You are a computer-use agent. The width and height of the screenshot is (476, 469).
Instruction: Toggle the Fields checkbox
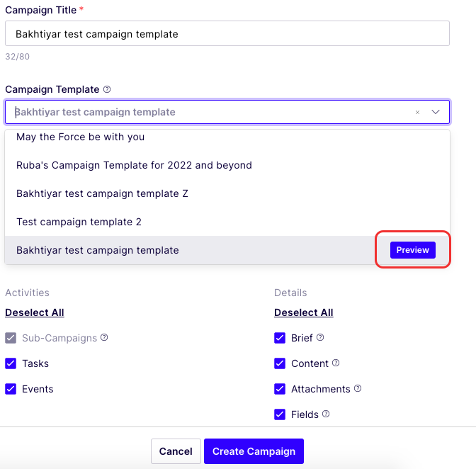coord(280,414)
